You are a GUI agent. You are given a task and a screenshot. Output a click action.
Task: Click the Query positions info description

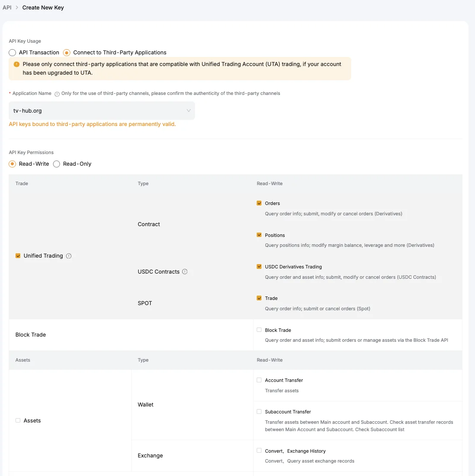(349, 245)
